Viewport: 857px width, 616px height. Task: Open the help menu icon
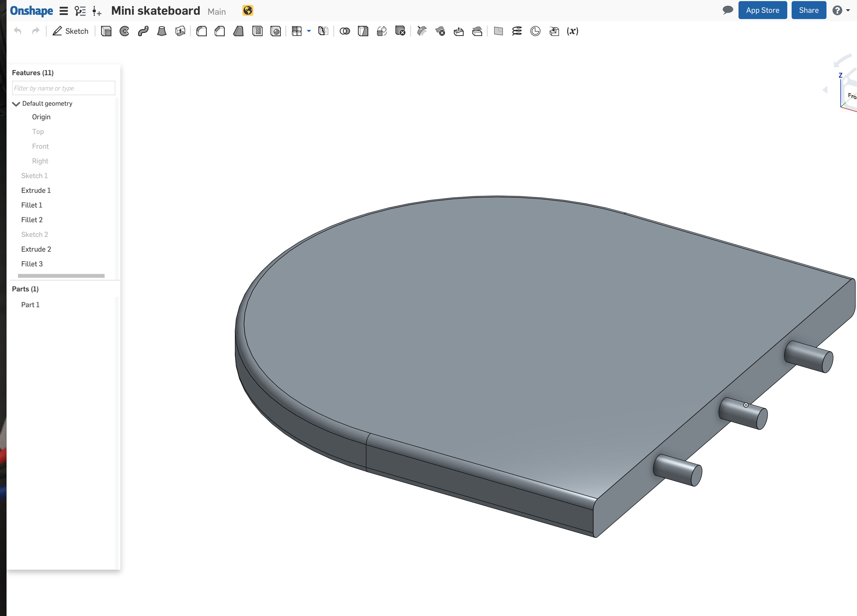coord(838,10)
